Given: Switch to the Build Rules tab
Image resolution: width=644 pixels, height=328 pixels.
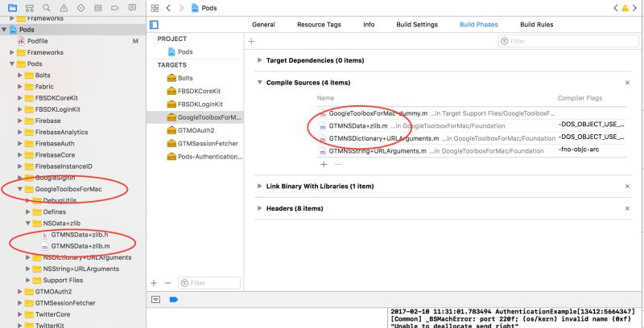Looking at the screenshot, I should pos(536,25).
